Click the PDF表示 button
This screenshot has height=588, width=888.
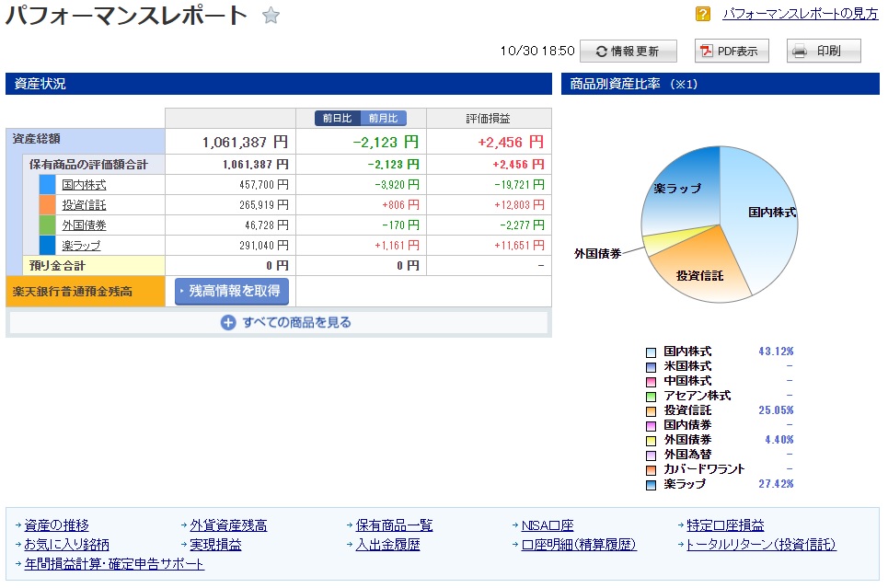pos(732,51)
